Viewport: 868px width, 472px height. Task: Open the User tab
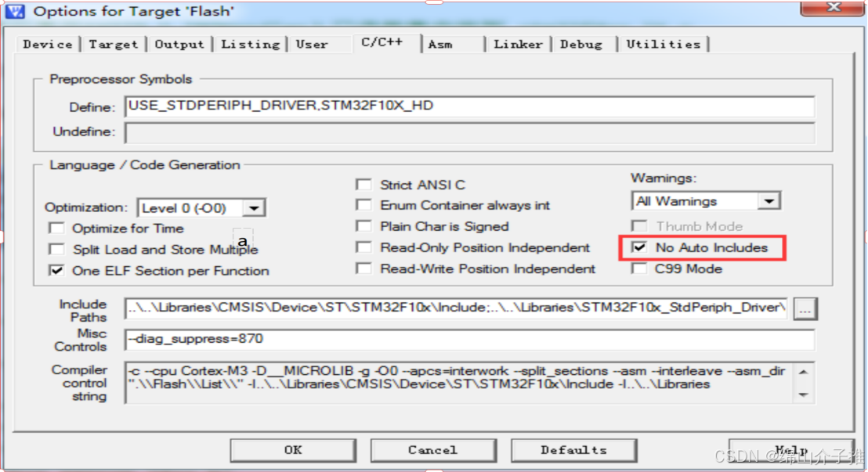coord(313,45)
